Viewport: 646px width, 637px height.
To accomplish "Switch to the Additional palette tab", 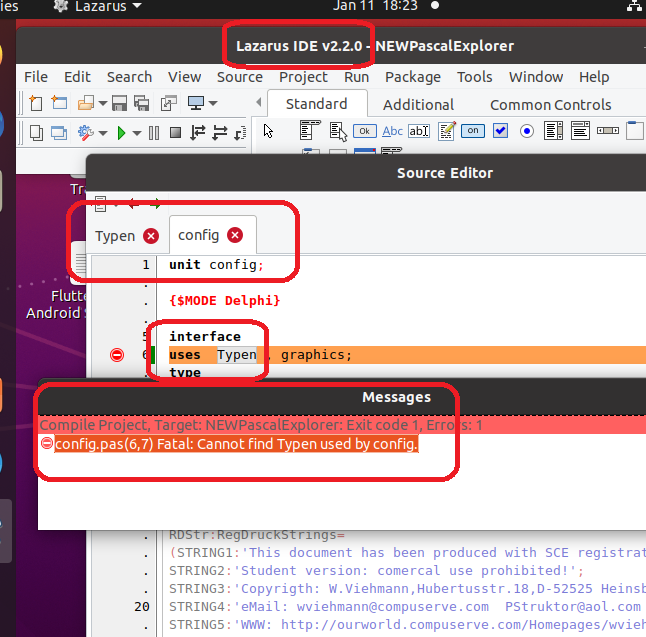I will pyautogui.click(x=418, y=105).
